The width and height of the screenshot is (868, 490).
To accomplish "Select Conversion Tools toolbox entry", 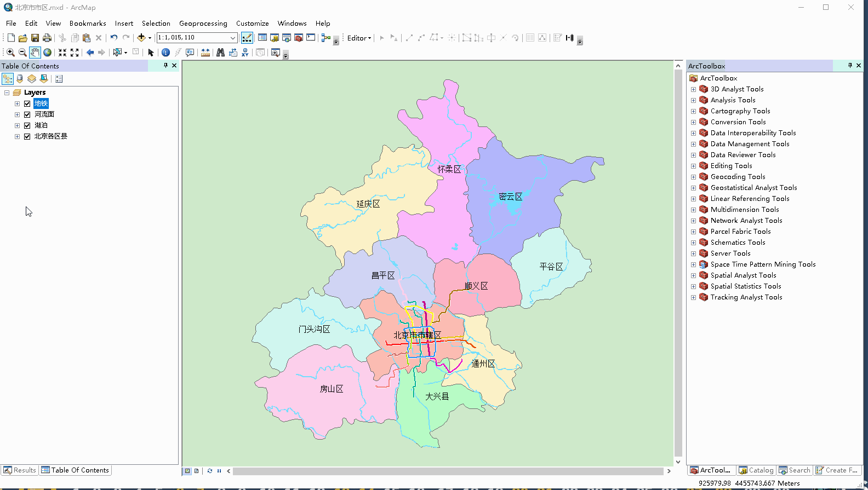I will pyautogui.click(x=738, y=122).
